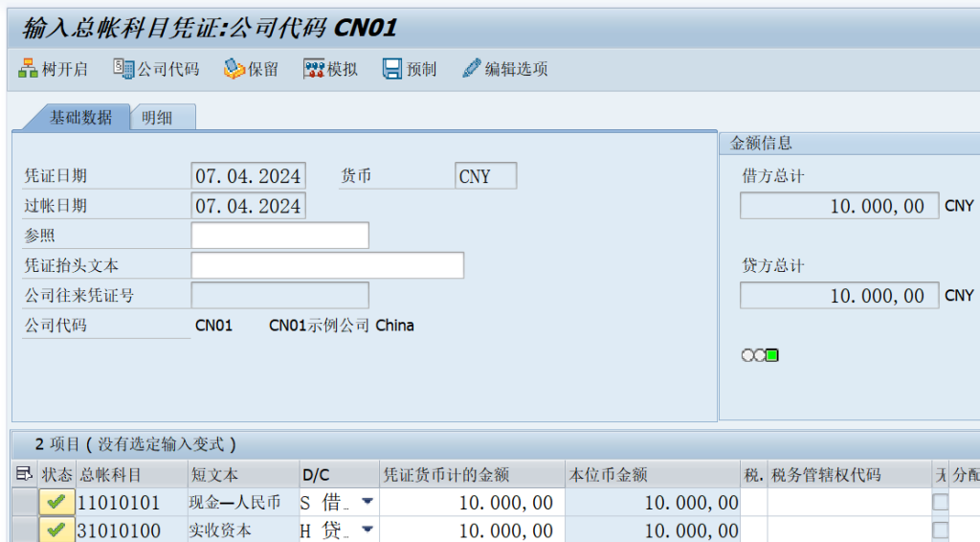Image resolution: width=980 pixels, height=542 pixels.
Task: Click the local currency amount in 31010100 row
Action: (x=653, y=531)
